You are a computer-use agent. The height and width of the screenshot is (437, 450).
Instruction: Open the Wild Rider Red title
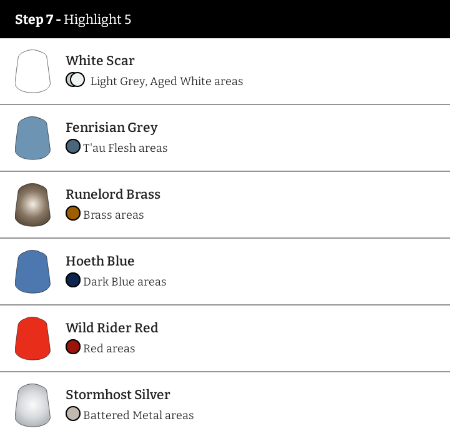pos(112,328)
